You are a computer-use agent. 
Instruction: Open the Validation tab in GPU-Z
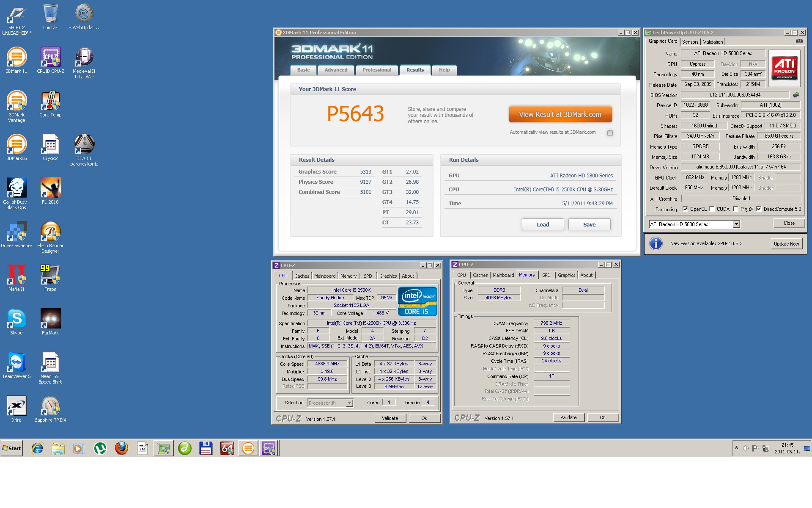coord(713,42)
